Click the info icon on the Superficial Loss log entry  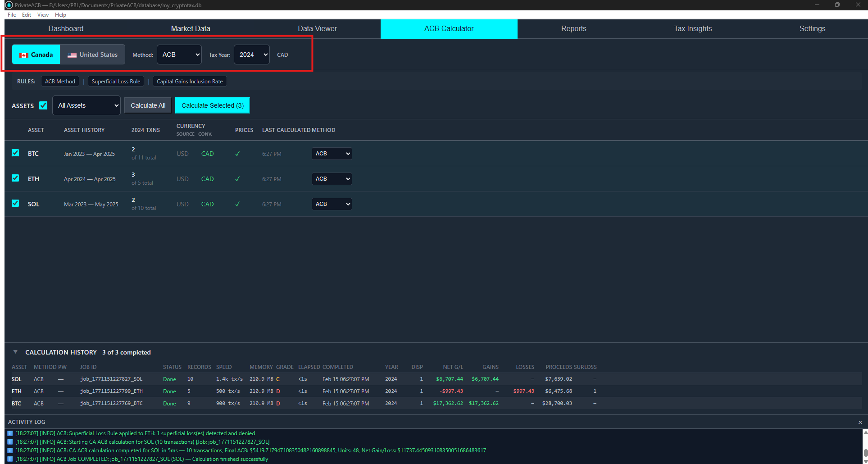tap(10, 433)
